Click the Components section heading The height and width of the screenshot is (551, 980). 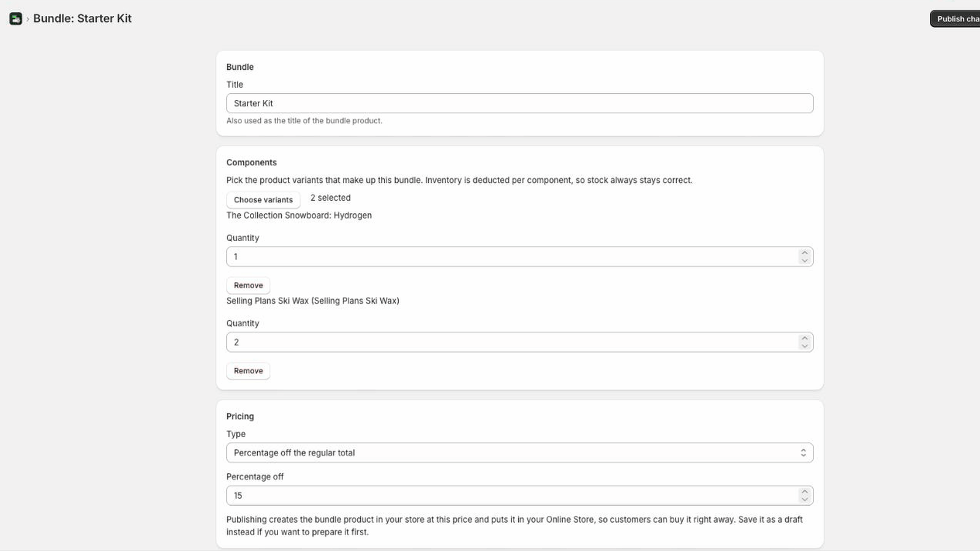tap(251, 162)
